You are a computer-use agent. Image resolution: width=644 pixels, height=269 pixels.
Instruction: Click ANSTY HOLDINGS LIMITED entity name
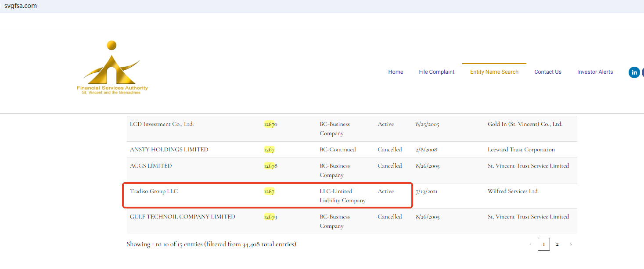[169, 150]
